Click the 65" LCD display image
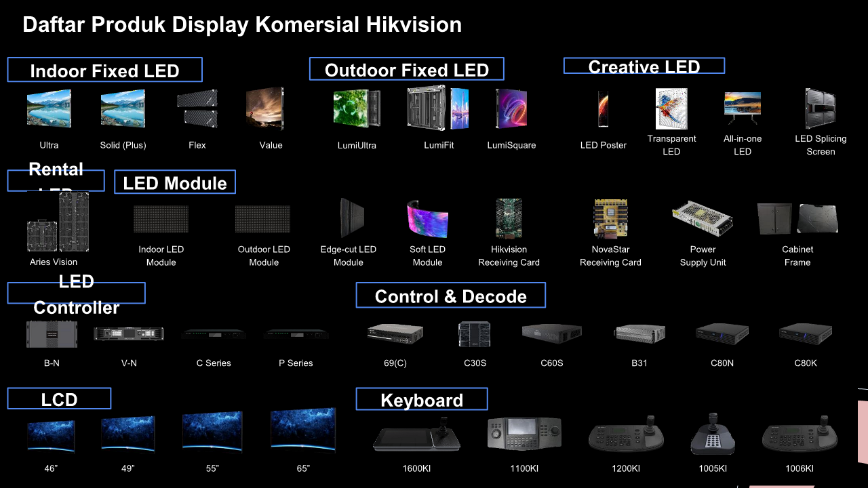Screen dimensions: 868x488 303,430
